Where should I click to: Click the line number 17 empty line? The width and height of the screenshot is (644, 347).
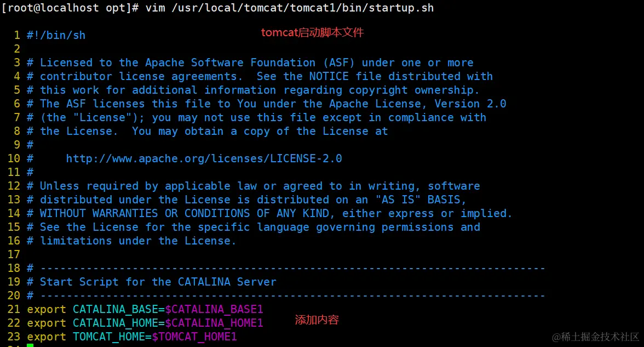pyautogui.click(x=14, y=254)
